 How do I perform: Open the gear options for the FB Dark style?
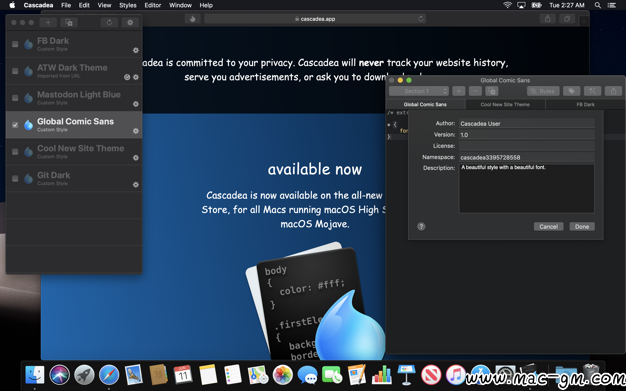[136, 50]
